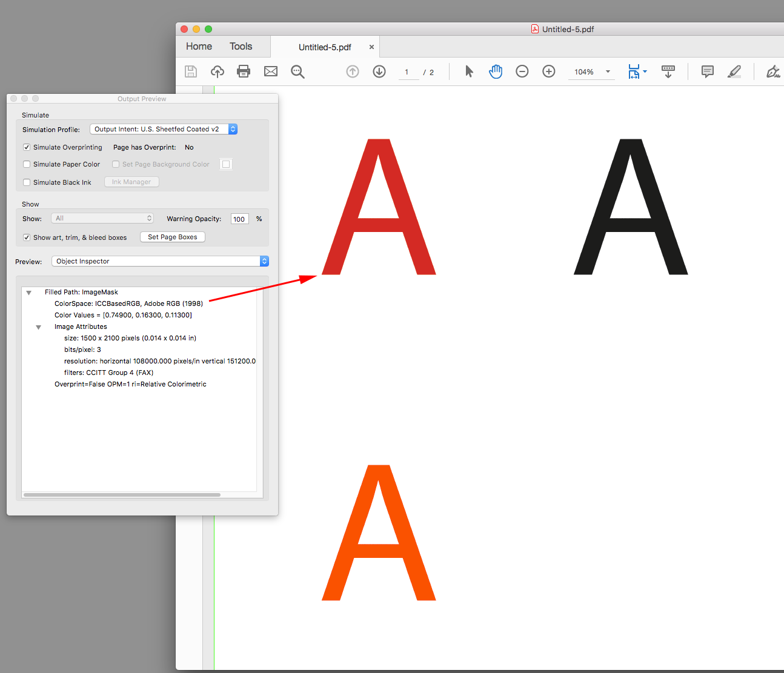Screen dimensions: 784x673
Task: Toggle Set Page Background Color checkbox
Action: 116,164
